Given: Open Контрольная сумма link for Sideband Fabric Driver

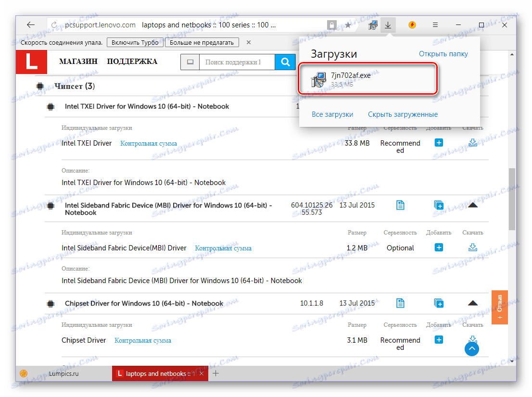Looking at the screenshot, I should click(223, 248).
